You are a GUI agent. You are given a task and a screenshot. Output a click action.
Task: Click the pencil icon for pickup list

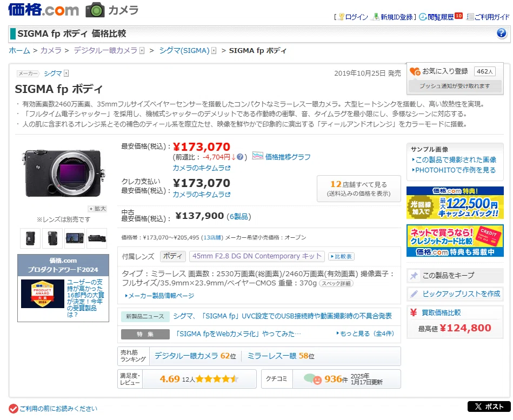click(x=414, y=294)
